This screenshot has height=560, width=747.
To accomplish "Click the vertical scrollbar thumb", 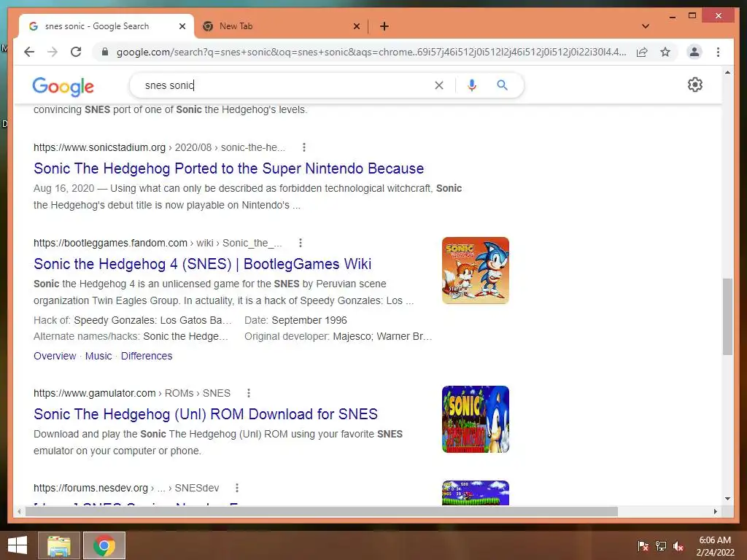I will tap(727, 316).
